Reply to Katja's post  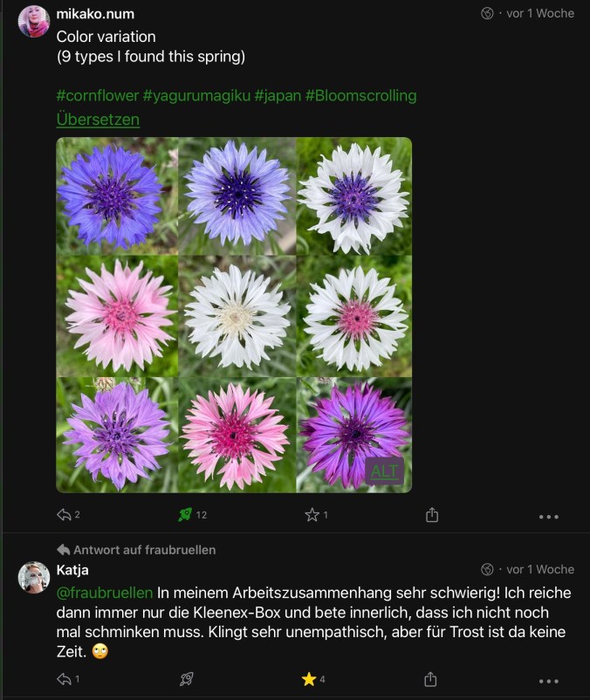[64, 679]
